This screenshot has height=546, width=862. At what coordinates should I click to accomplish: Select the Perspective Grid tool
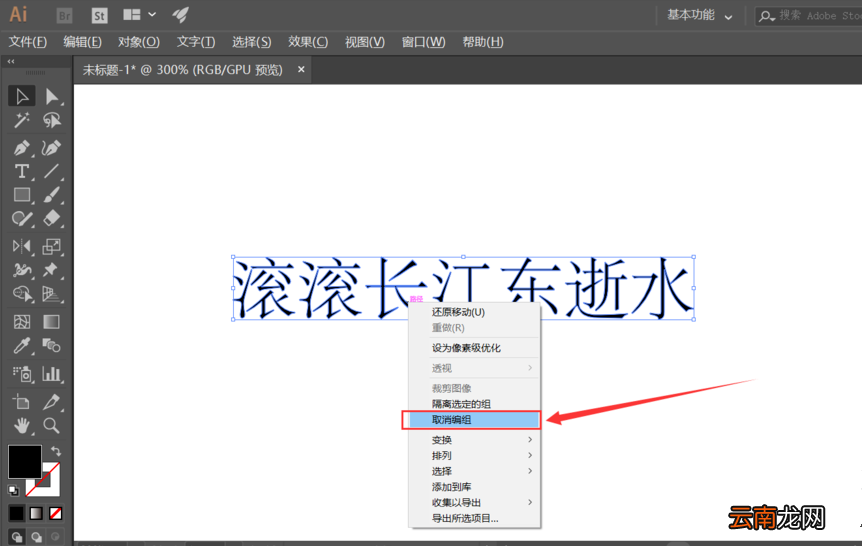(x=52, y=294)
